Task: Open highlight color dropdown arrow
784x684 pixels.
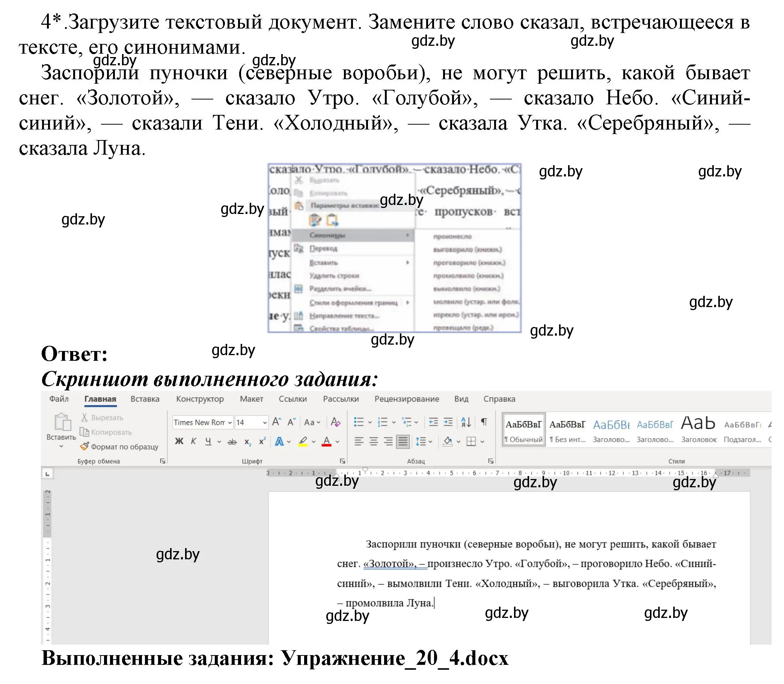Action: click(314, 441)
